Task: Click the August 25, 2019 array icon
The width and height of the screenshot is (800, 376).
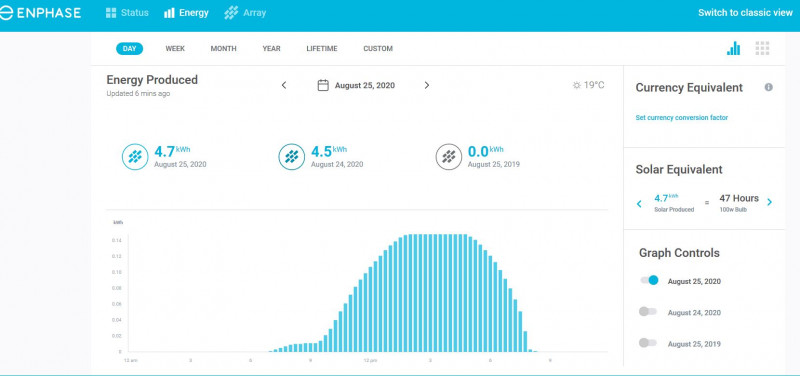Action: [x=449, y=157]
